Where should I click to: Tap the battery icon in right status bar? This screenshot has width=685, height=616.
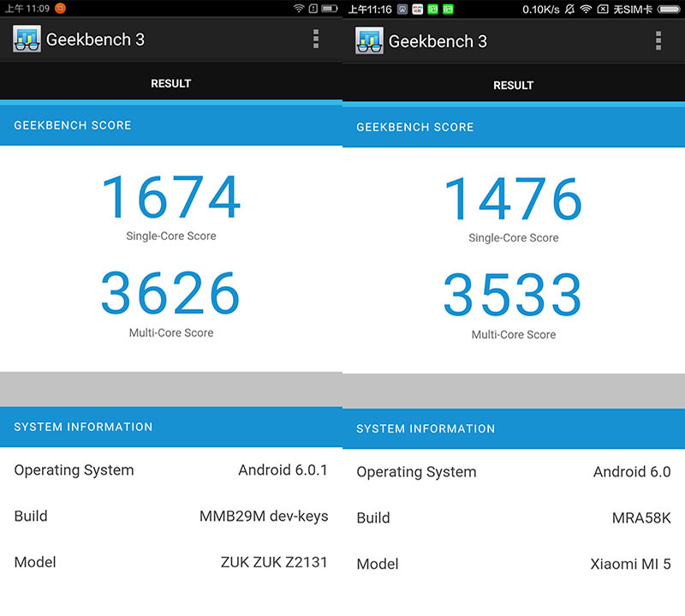[x=669, y=9]
